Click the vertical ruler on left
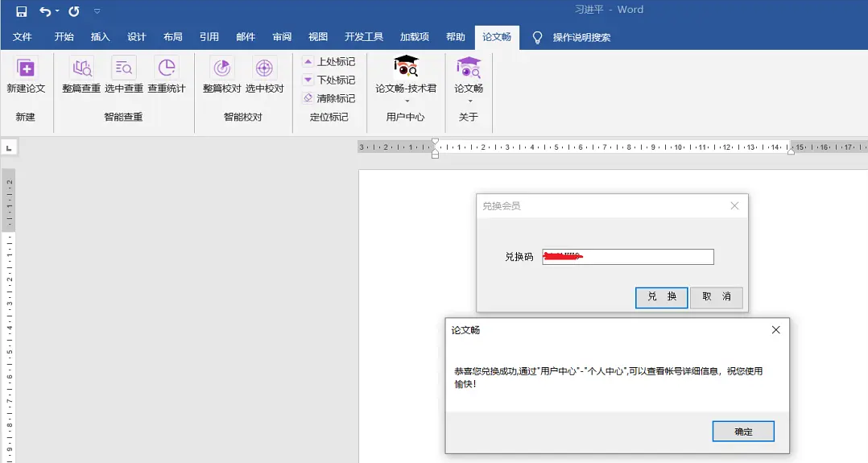Image resolution: width=868 pixels, height=463 pixels. click(x=9, y=316)
